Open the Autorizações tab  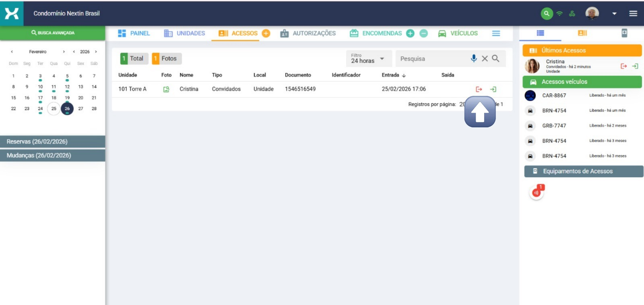(x=308, y=33)
